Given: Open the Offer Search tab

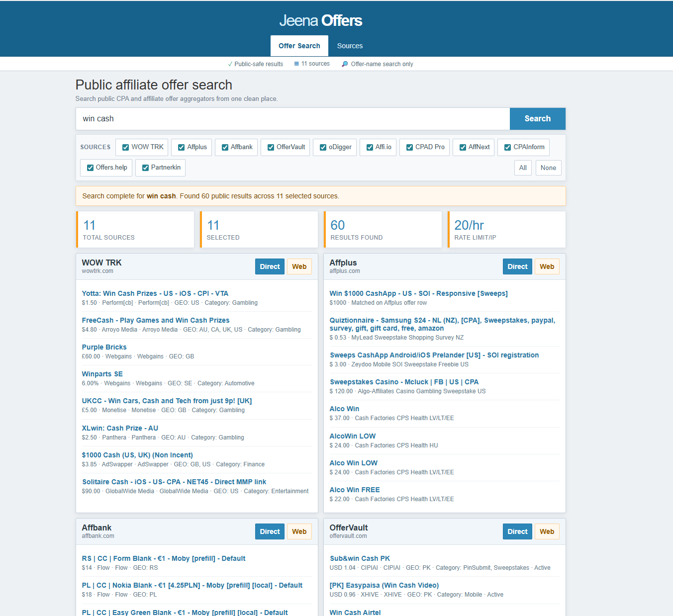Looking at the screenshot, I should (299, 46).
